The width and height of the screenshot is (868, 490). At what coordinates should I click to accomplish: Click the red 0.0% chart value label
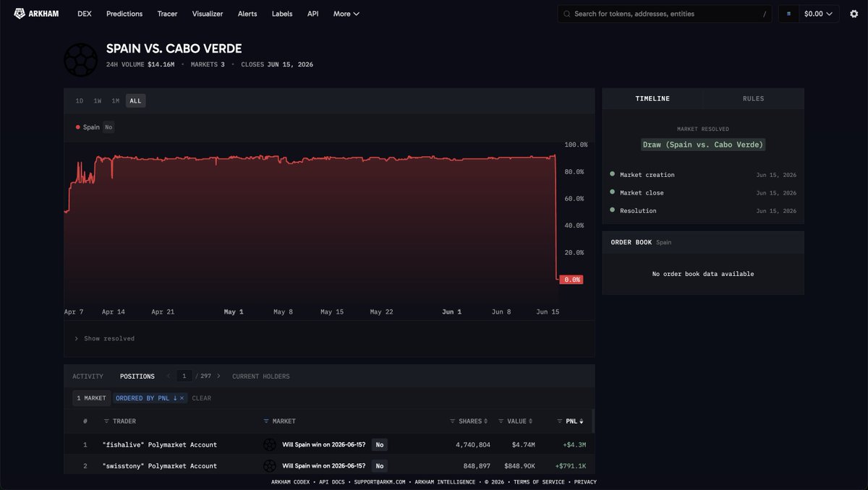click(571, 280)
